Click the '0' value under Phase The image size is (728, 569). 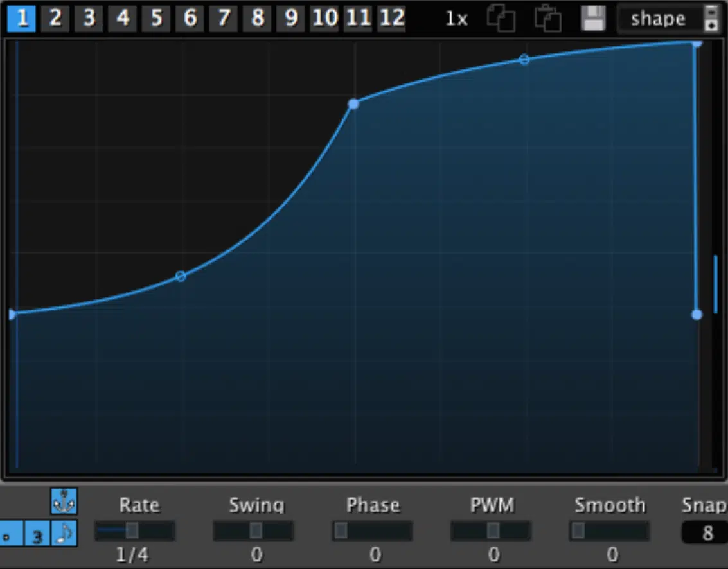tap(375, 555)
